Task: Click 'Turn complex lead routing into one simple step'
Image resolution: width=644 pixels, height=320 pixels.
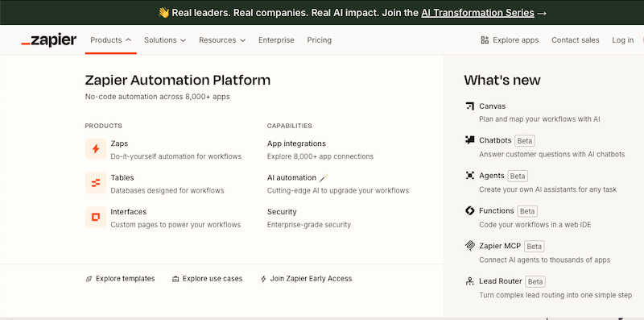Action: click(x=555, y=295)
